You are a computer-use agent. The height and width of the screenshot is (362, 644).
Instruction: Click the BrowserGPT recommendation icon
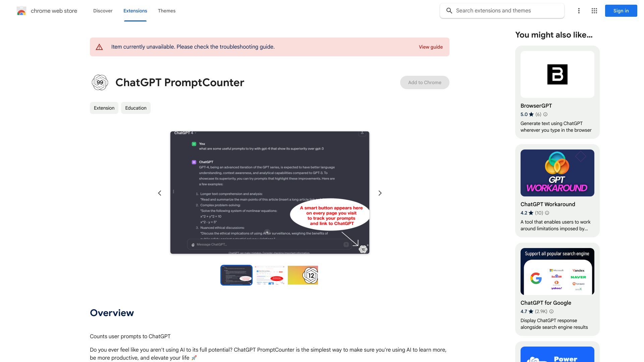click(x=557, y=74)
